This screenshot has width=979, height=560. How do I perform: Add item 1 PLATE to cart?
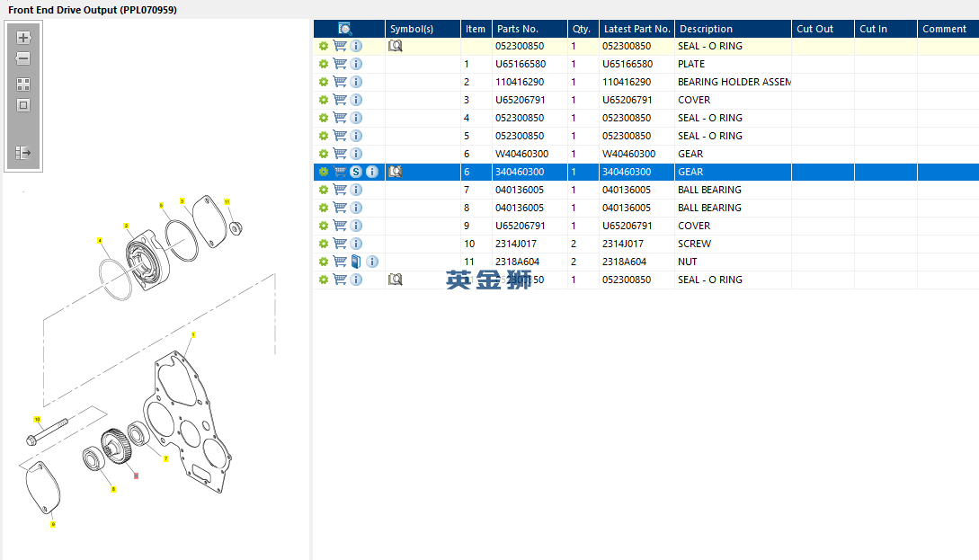[x=340, y=64]
